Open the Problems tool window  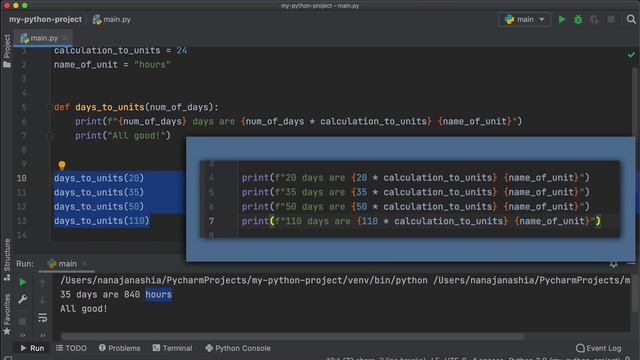coord(119,348)
